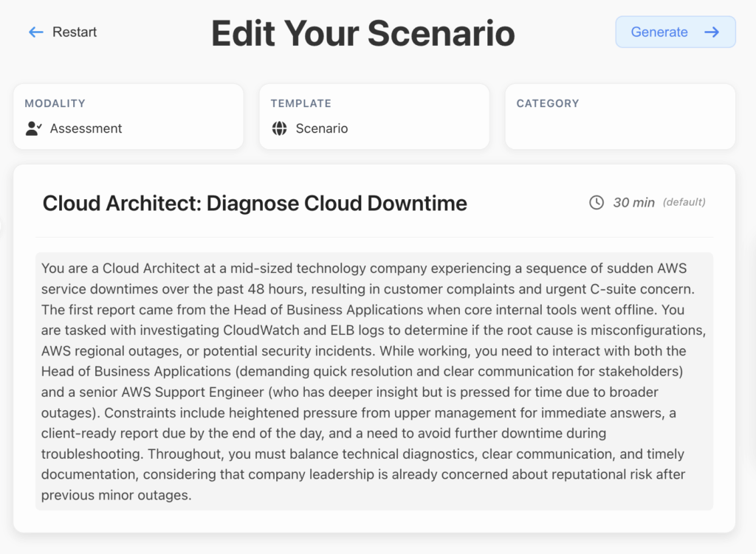Image resolution: width=756 pixels, height=554 pixels.
Task: Open the empty Category selector card
Action: (x=620, y=117)
